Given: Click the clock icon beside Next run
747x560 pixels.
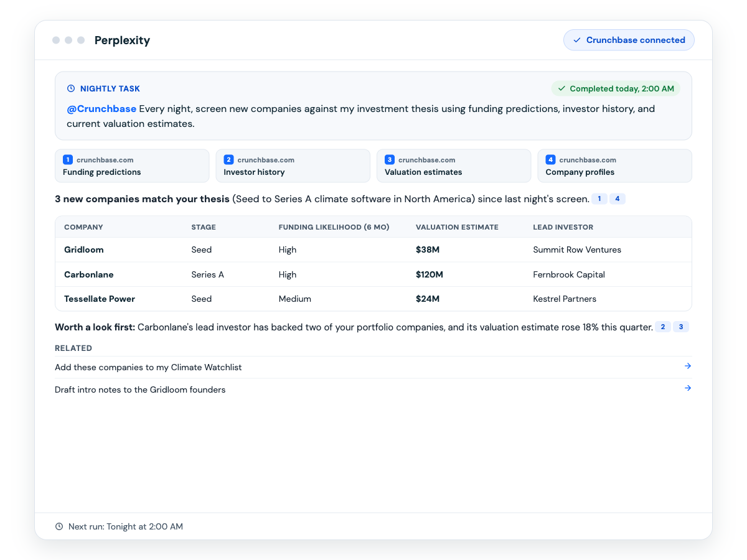Looking at the screenshot, I should [x=59, y=526].
